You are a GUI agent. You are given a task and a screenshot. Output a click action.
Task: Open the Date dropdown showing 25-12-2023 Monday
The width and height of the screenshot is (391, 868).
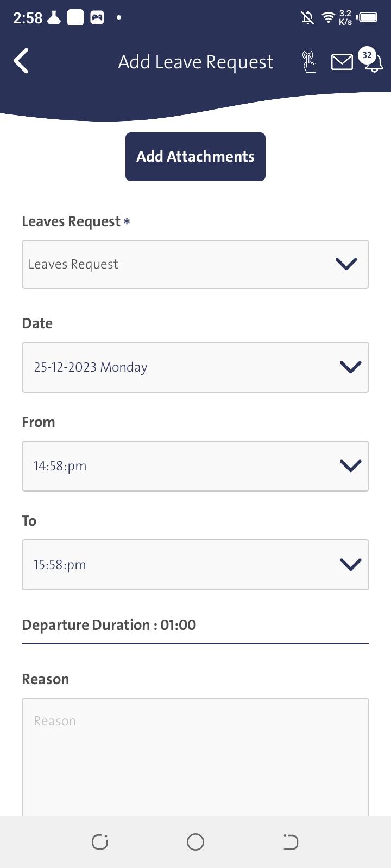click(x=195, y=367)
